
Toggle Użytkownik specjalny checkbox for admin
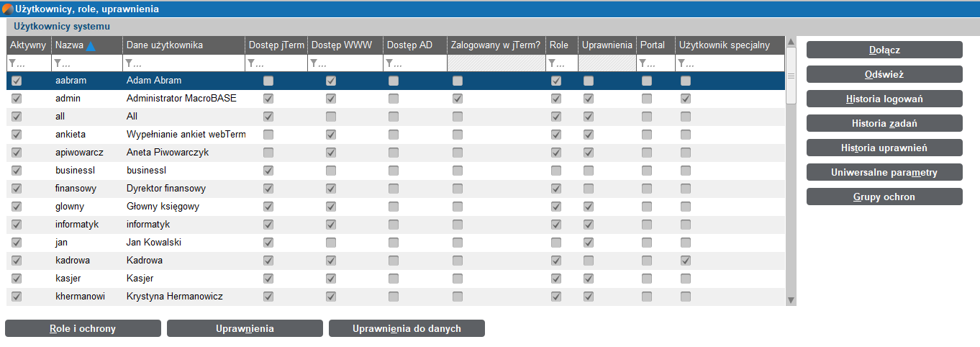686,99
